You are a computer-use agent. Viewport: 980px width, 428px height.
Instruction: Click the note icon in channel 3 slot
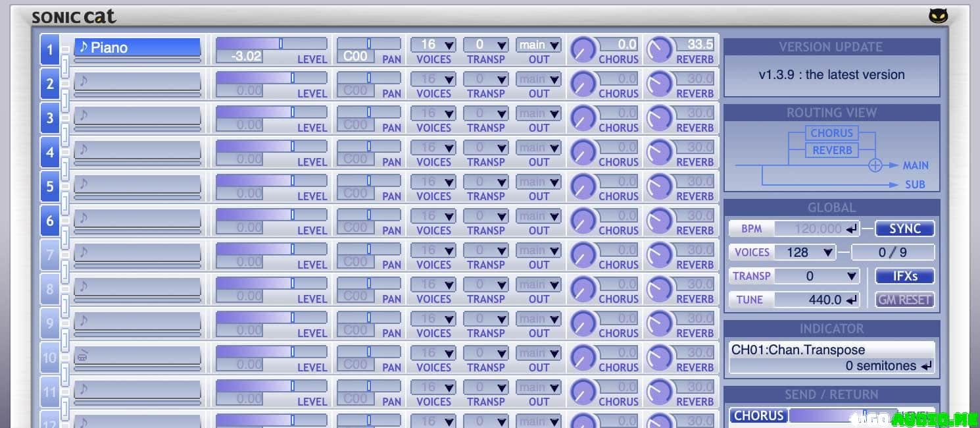84,115
